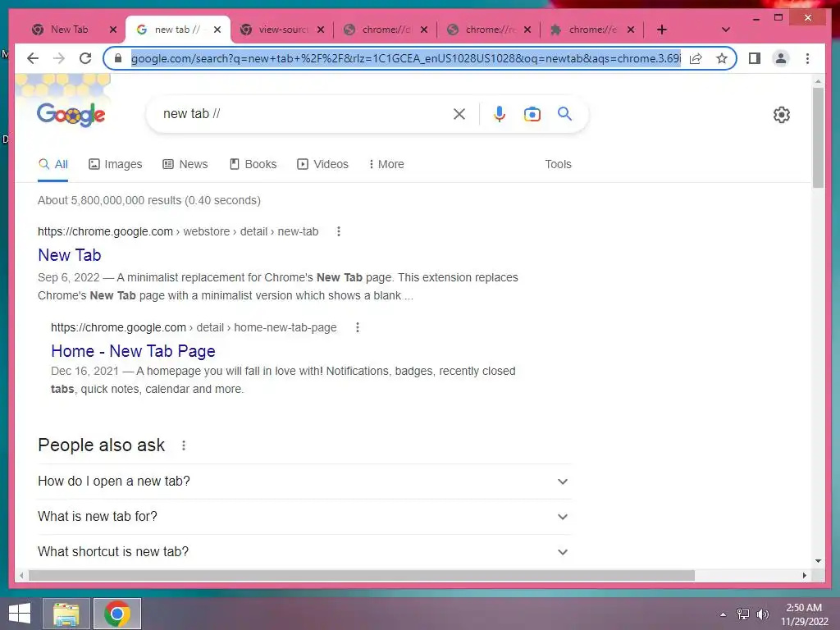Viewport: 840px width, 630px height.
Task: Open options for the New Tab result
Action: pyautogui.click(x=339, y=231)
